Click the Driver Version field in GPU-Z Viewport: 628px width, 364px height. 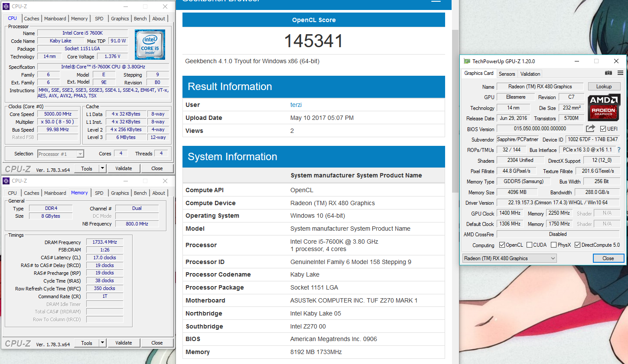[x=558, y=203]
